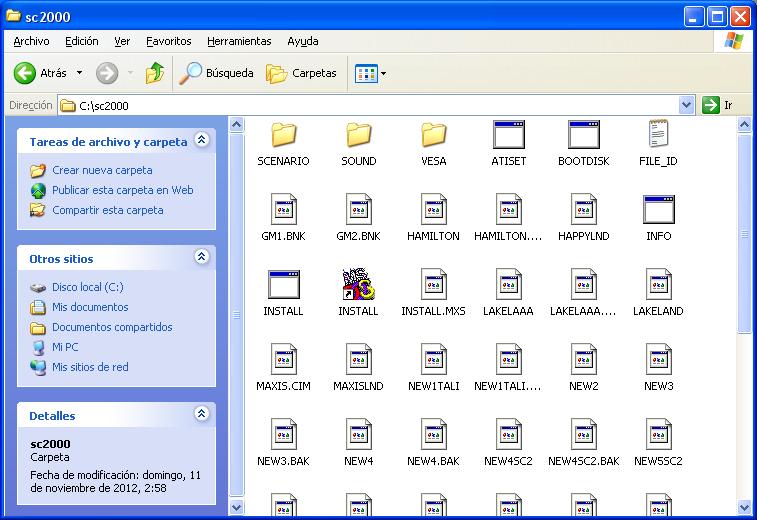The width and height of the screenshot is (757, 520).
Task: Open the forward history dropdown arrow
Action: 130,73
